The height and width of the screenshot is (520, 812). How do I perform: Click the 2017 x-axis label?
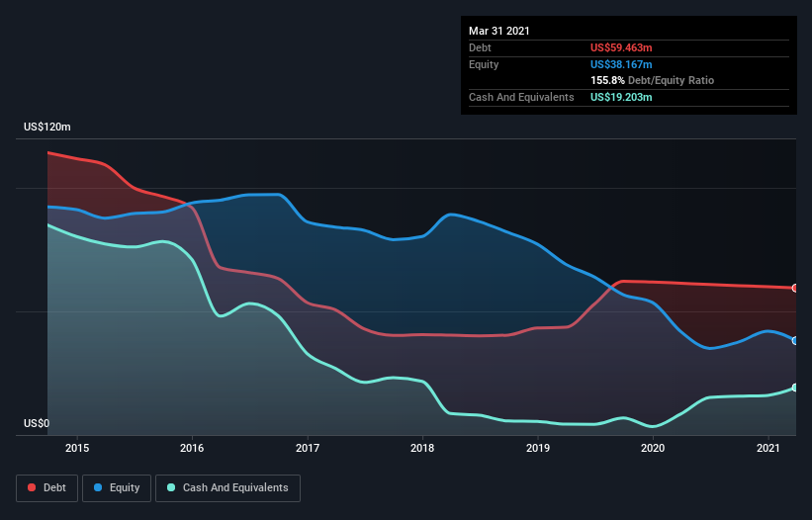click(x=308, y=448)
